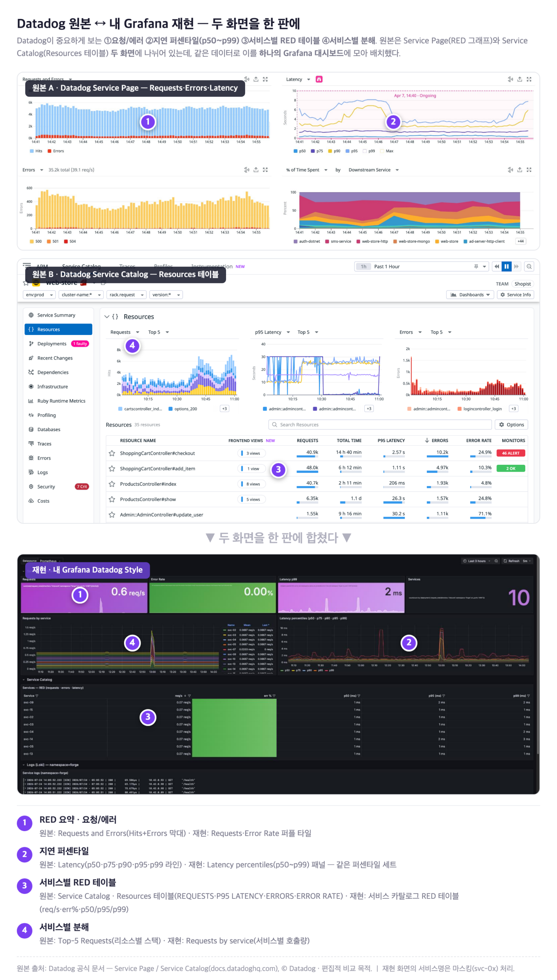Click the Search Resources input field
Viewport: 557px width, 980px height.
tap(380, 424)
